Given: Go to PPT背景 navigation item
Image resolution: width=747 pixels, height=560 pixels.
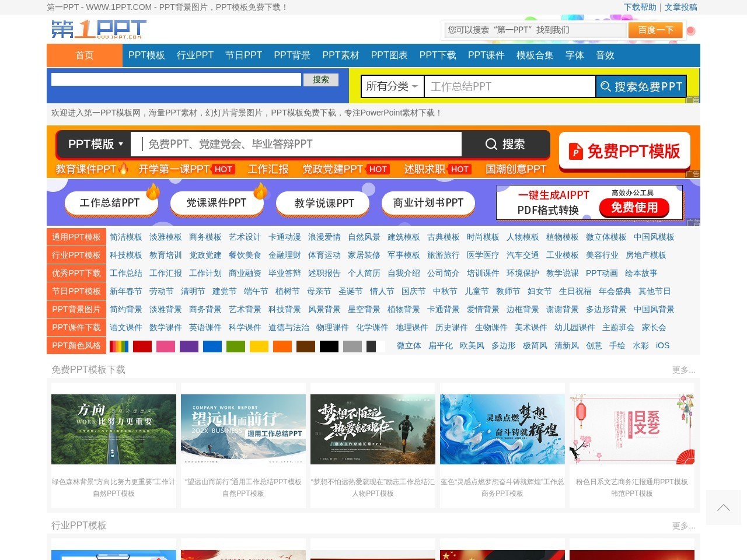Looking at the screenshot, I should 292,55.
